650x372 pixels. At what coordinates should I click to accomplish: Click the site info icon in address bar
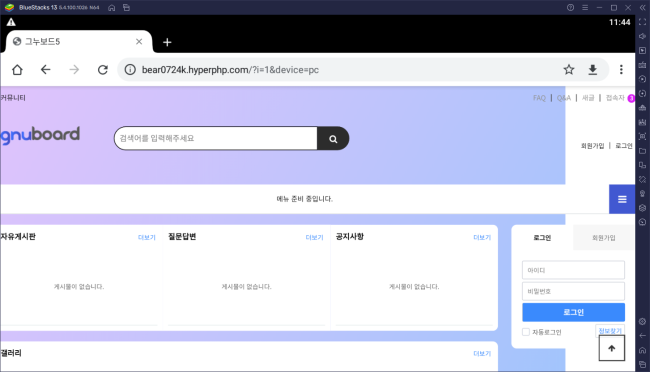point(130,70)
